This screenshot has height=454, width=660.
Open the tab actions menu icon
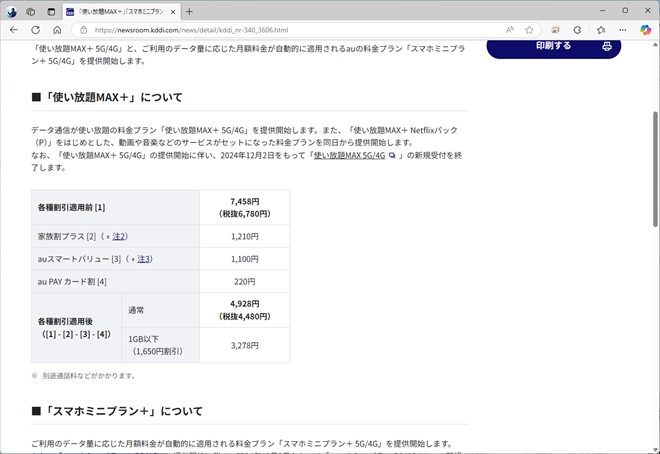pos(51,12)
